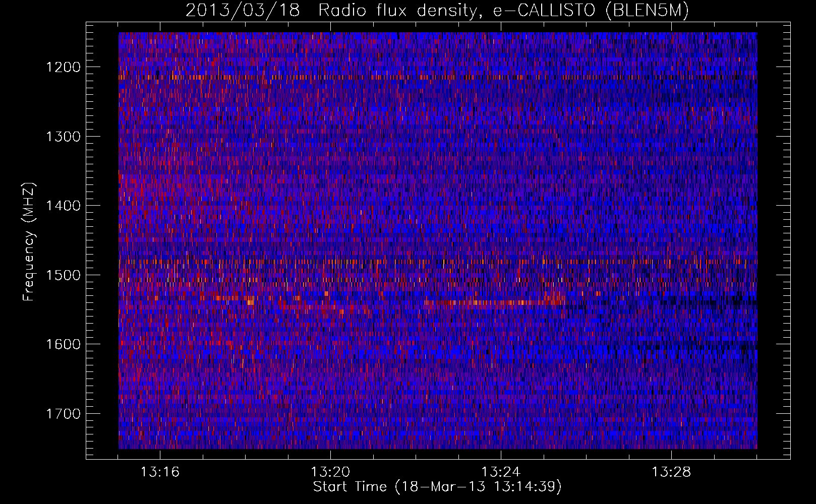Click the 13:28 time tick label
The image size is (816, 504).
[x=671, y=472]
